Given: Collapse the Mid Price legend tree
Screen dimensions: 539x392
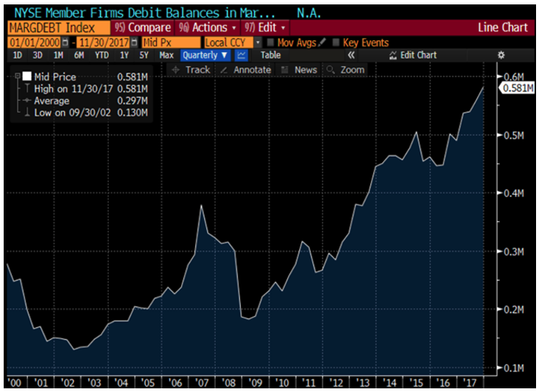Looking at the screenshot, I should (x=17, y=76).
